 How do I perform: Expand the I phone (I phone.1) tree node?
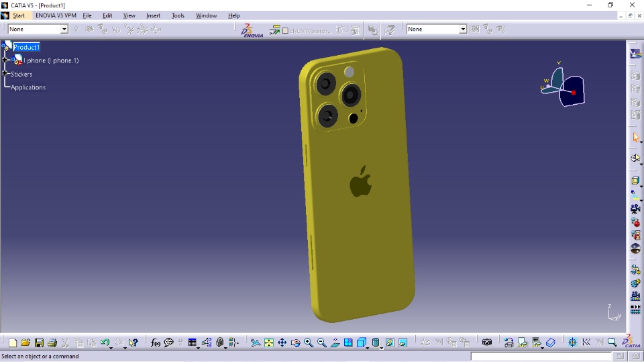(5, 60)
